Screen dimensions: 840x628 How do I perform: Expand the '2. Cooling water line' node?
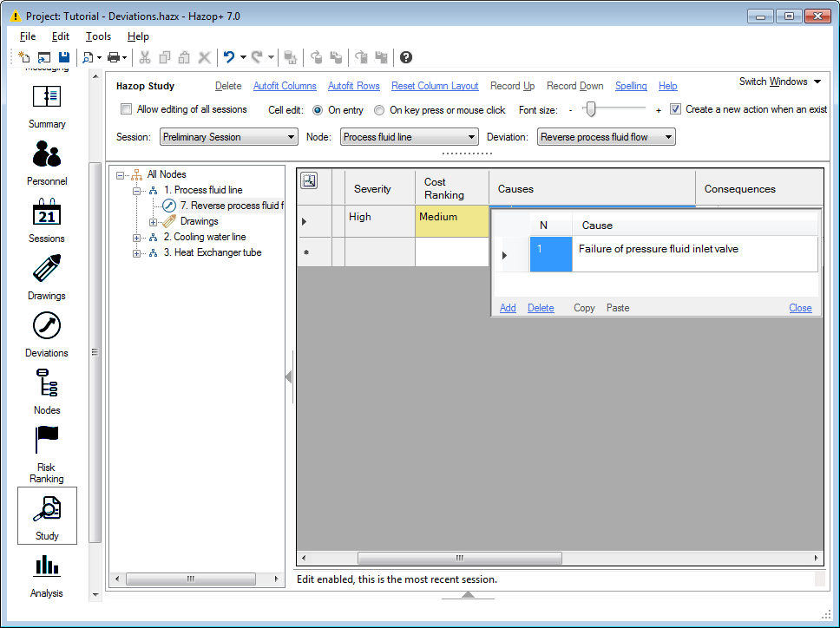[137, 237]
